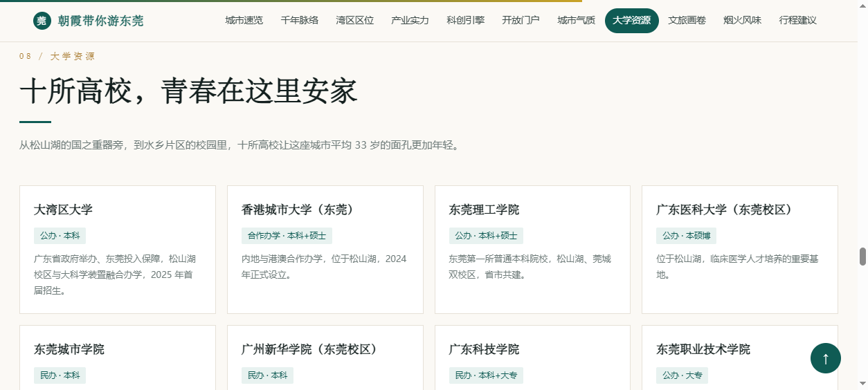
Task: Click the 08 / 大学资源 section label
Action: [57, 56]
